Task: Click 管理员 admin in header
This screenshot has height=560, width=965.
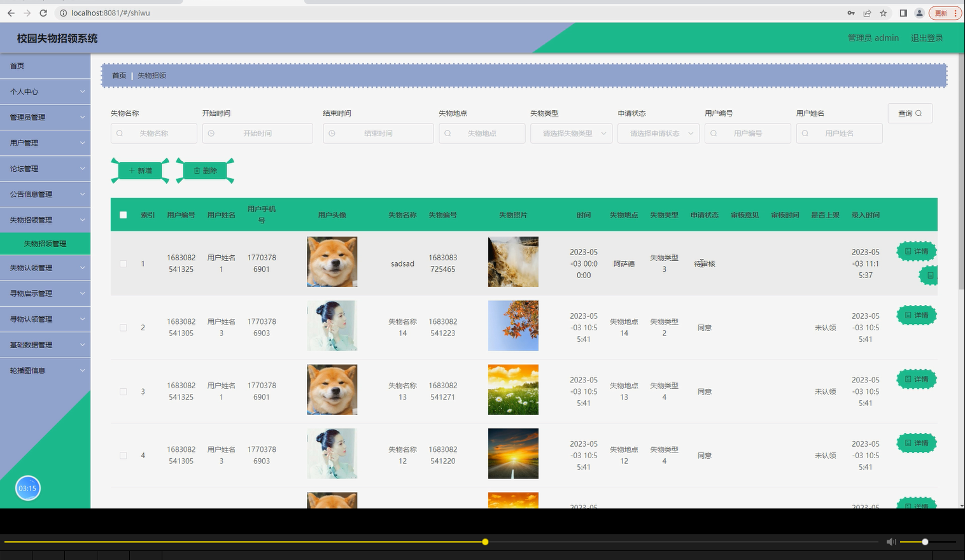Action: (x=873, y=38)
